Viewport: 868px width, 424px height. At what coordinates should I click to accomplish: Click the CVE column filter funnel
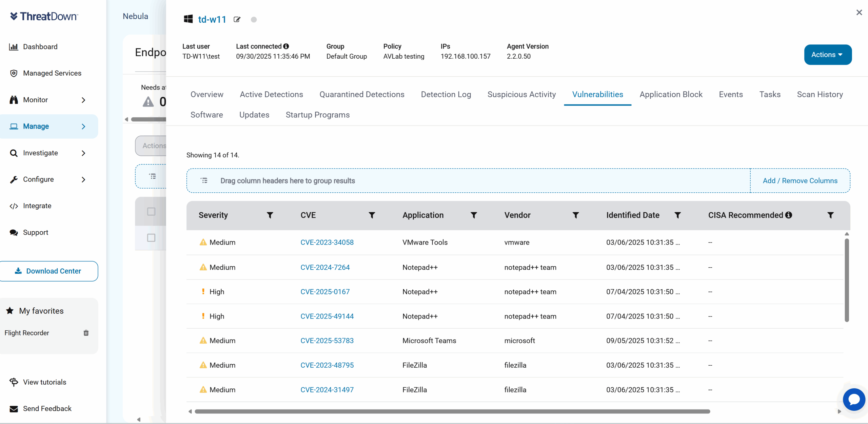click(x=372, y=215)
